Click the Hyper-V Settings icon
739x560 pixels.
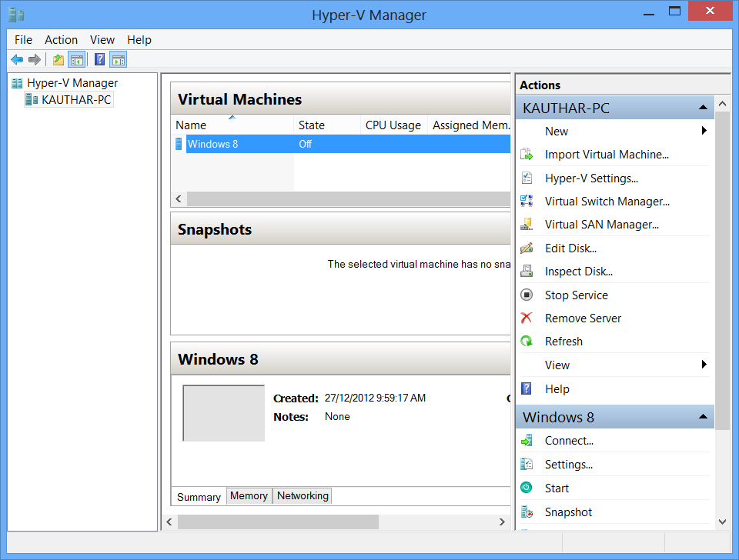(x=527, y=178)
